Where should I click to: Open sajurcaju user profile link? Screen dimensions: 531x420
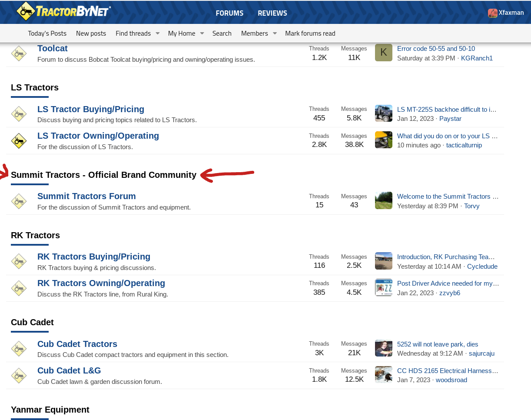(x=481, y=353)
